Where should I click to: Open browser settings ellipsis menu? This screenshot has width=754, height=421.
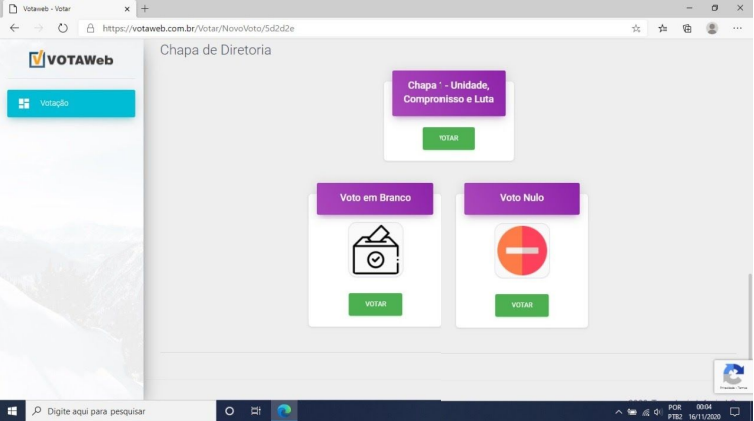click(739, 29)
